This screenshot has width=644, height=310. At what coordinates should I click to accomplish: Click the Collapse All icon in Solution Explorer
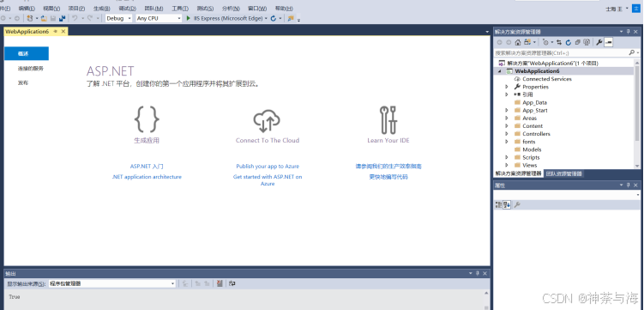pyautogui.click(x=577, y=42)
